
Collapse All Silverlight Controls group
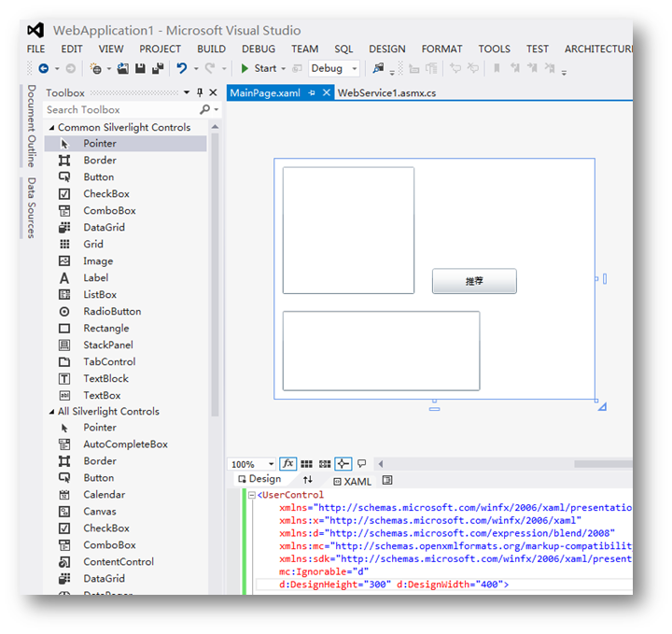tap(52, 412)
